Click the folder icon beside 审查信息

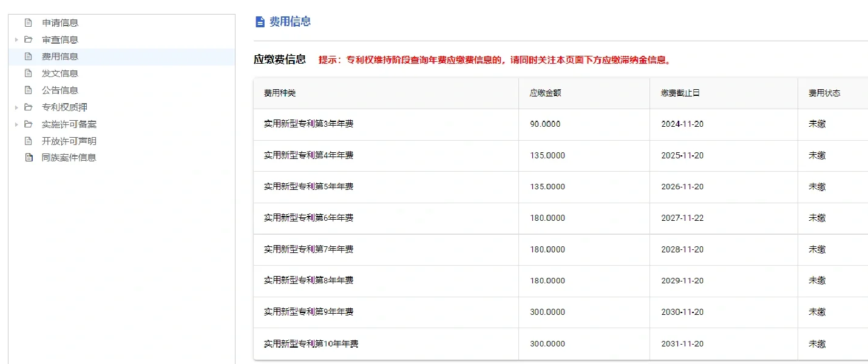pos(28,40)
